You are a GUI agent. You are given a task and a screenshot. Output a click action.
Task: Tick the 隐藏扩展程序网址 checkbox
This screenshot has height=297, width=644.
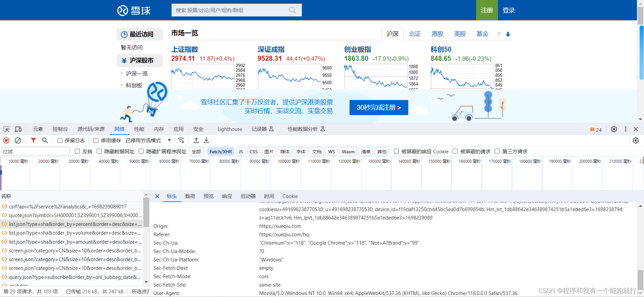pyautogui.click(x=141, y=151)
